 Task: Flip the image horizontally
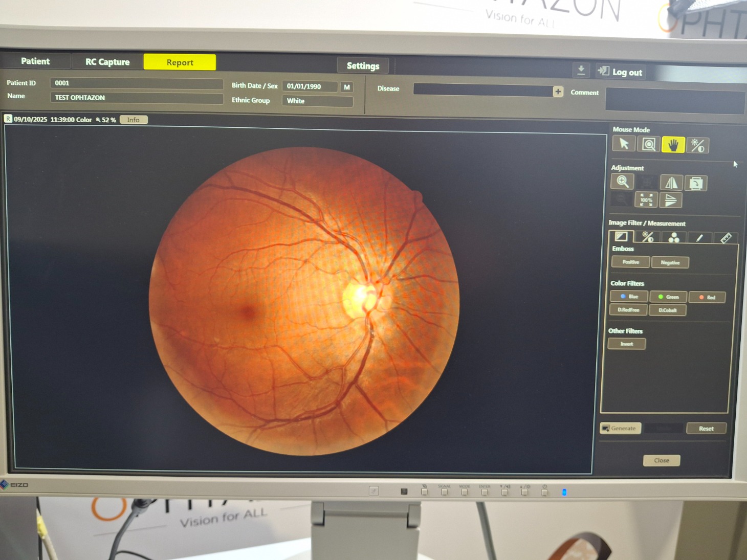coord(671,183)
